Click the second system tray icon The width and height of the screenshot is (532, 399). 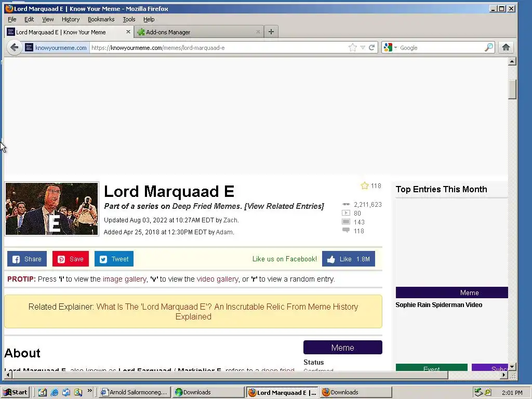488,392
